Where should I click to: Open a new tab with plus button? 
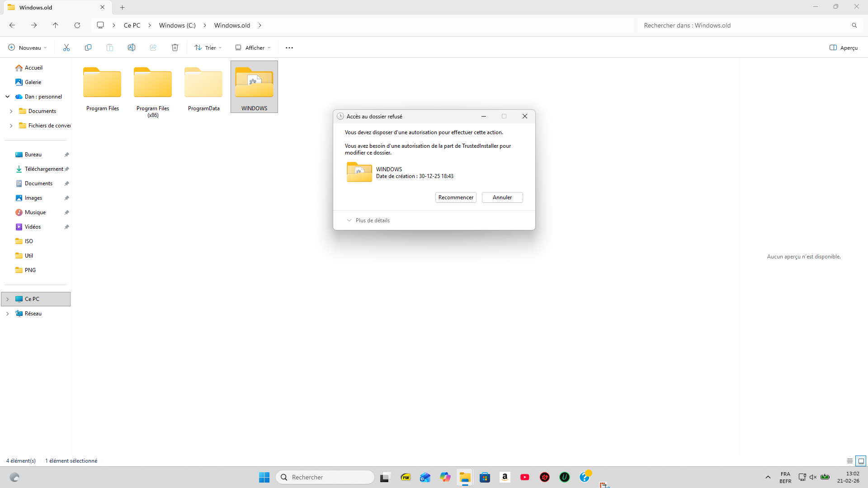[122, 7]
